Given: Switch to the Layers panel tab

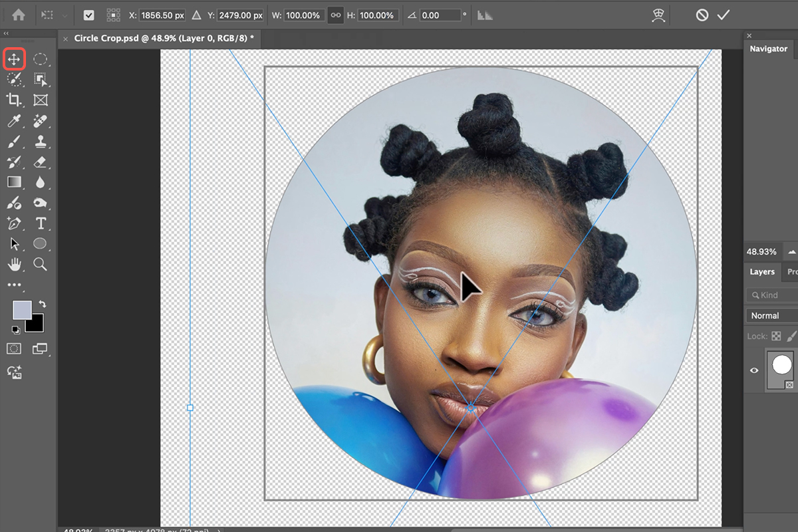Looking at the screenshot, I should click(762, 271).
